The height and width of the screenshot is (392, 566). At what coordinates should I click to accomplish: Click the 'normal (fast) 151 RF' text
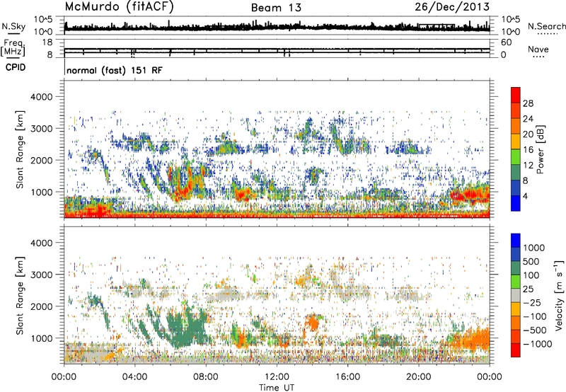115,70
